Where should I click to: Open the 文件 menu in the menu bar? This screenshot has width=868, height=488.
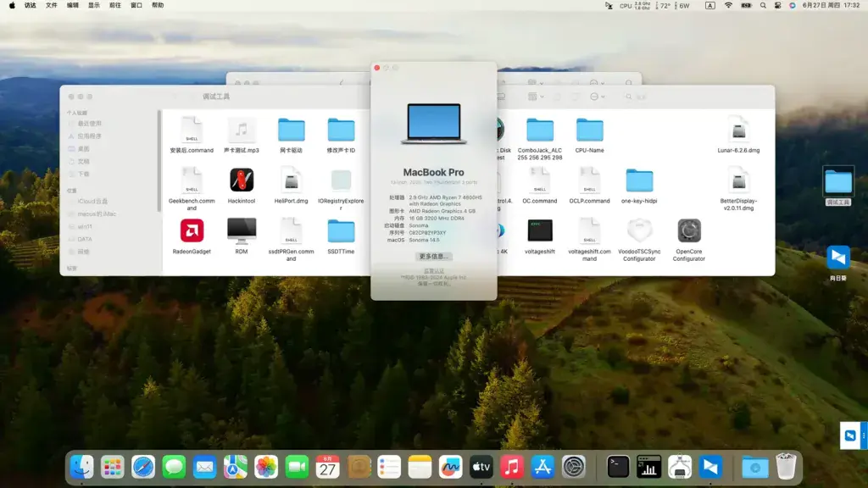(52, 6)
